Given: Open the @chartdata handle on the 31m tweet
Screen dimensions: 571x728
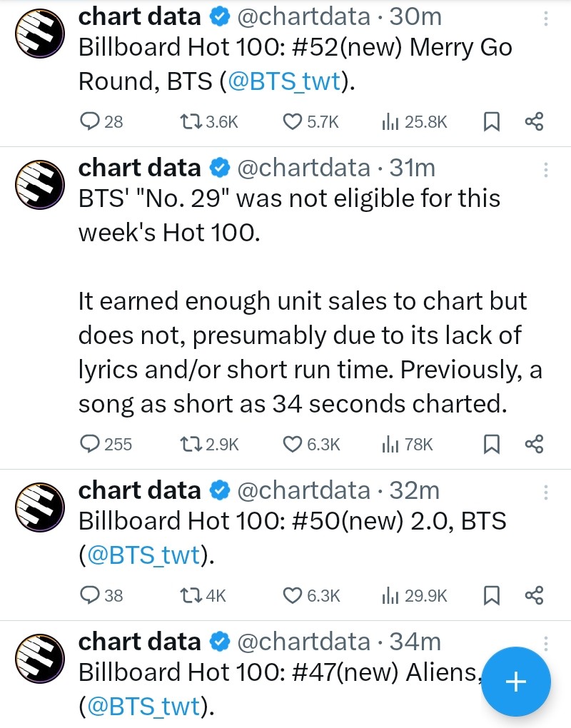Looking at the screenshot, I should [x=303, y=168].
